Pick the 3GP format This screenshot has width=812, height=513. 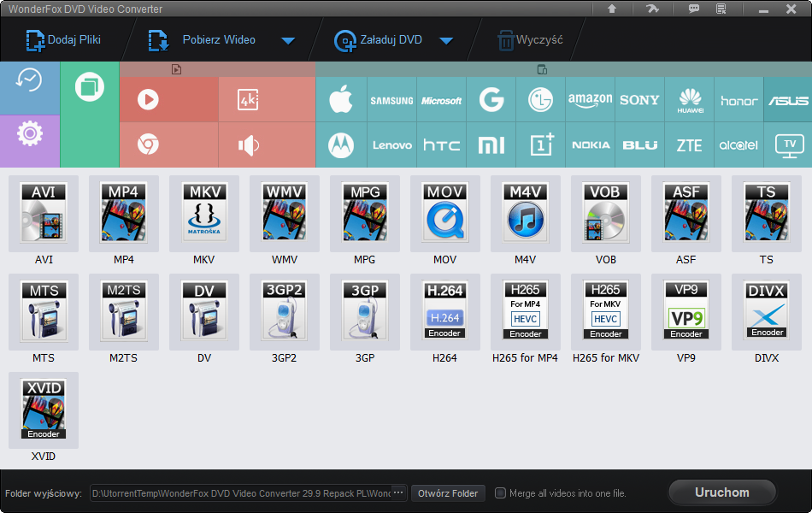coord(365,312)
